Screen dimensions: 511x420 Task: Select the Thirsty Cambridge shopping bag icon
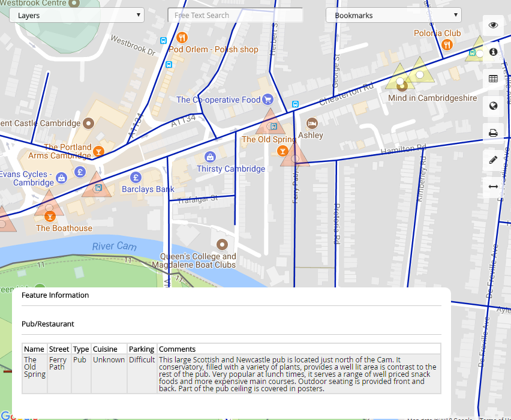click(x=210, y=157)
